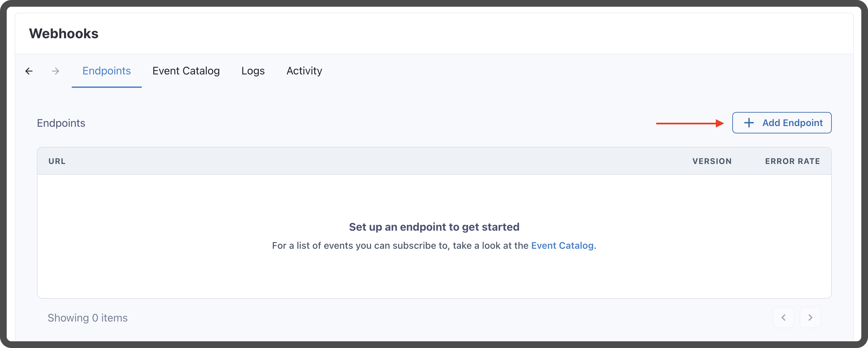Open the Activity tab
Screen dimensions: 868x348
coord(304,71)
